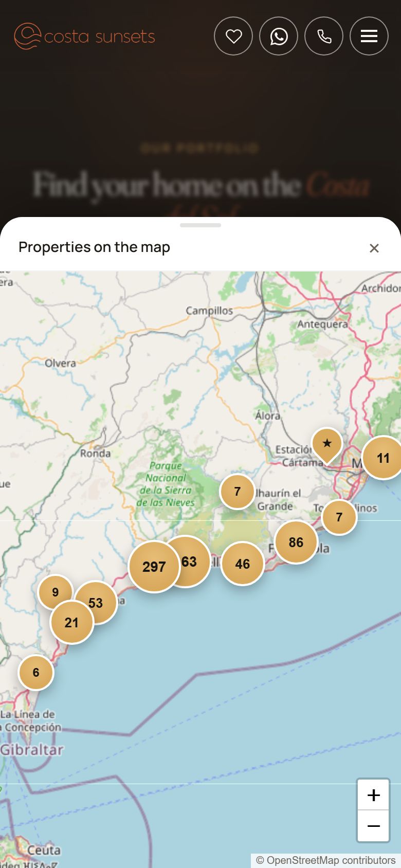The height and width of the screenshot is (868, 401).
Task: Click the Ceuta map label
Action: tap(44, 850)
